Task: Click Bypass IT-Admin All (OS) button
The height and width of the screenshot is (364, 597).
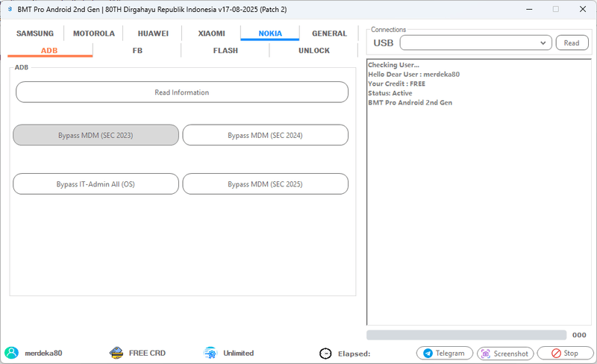Action: 96,184
